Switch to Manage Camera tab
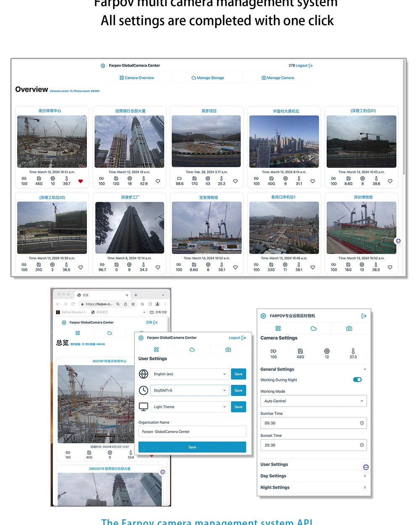This screenshot has height=525, width=420. click(278, 78)
